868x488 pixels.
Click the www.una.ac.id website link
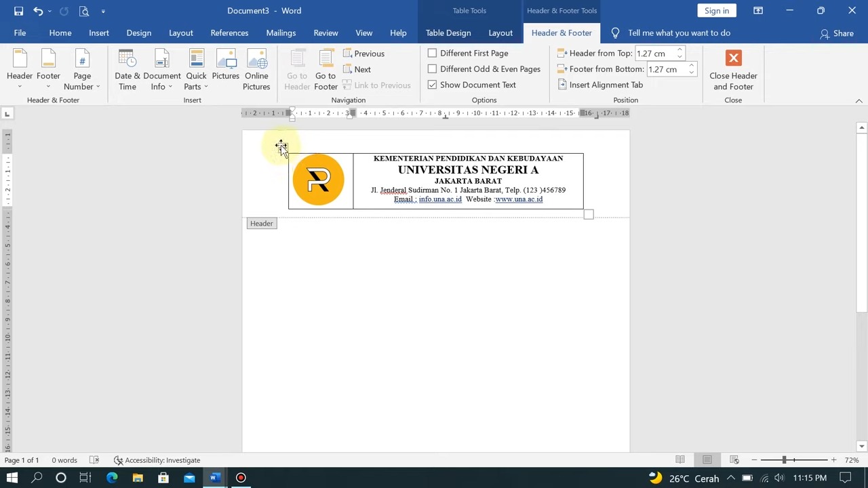[519, 199]
